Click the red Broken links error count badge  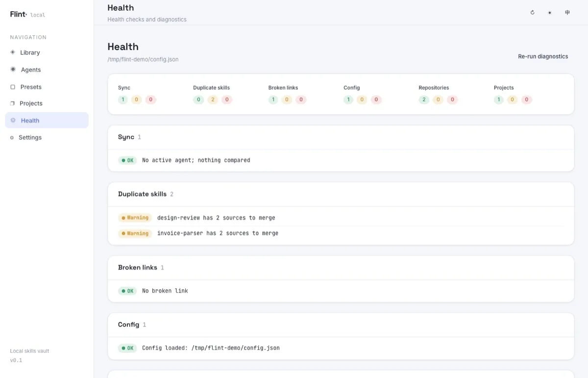pos(301,100)
